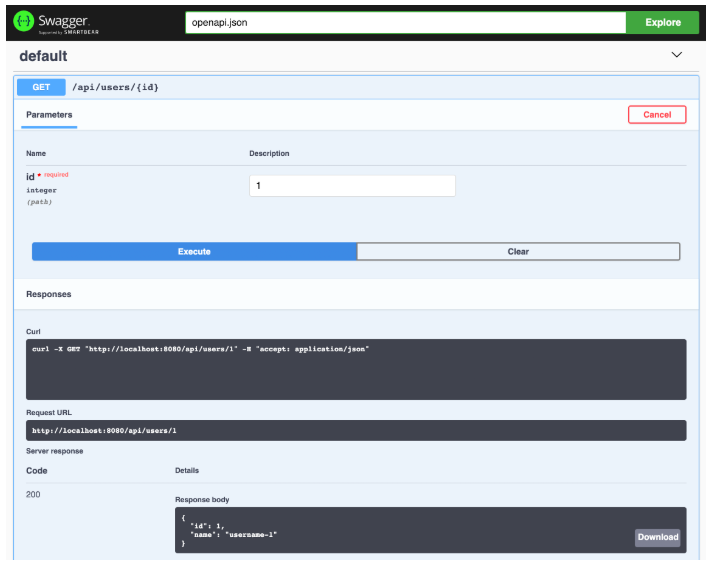Collapse the default section chevron
Screen dimensions: 718x573
(676, 55)
